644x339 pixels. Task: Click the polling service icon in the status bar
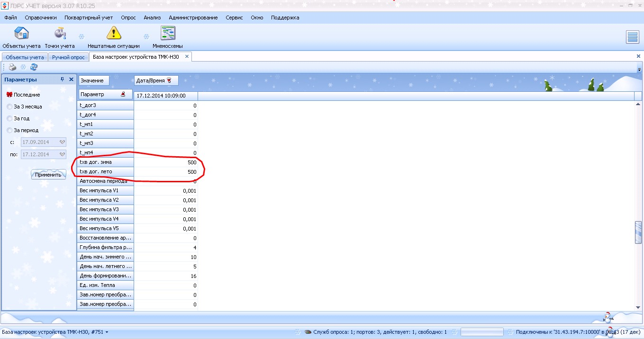[308, 332]
